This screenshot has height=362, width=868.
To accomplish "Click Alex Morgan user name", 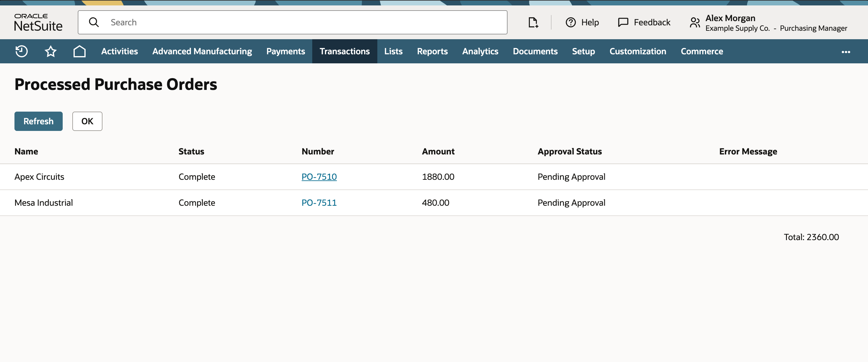I will click(730, 18).
